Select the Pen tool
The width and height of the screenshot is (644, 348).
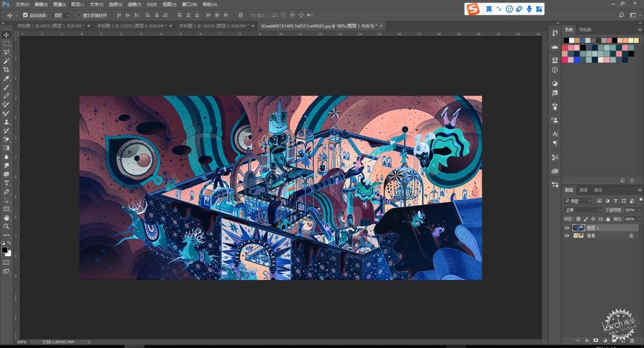(x=6, y=192)
